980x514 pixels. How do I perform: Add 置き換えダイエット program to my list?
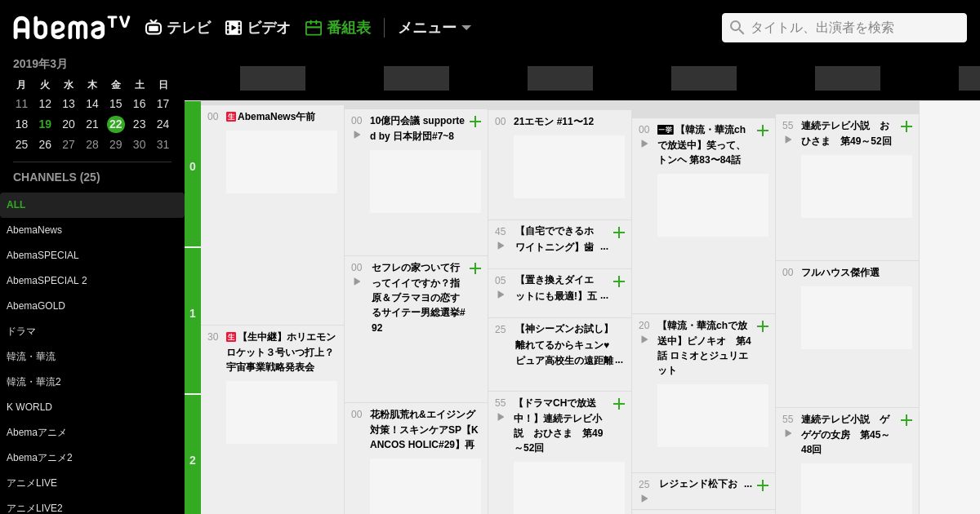click(619, 281)
